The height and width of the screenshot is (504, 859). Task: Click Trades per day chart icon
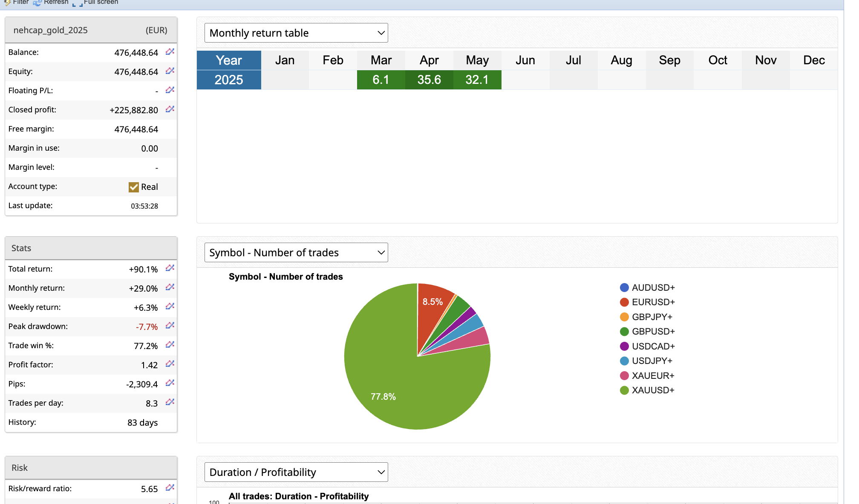coord(170,402)
